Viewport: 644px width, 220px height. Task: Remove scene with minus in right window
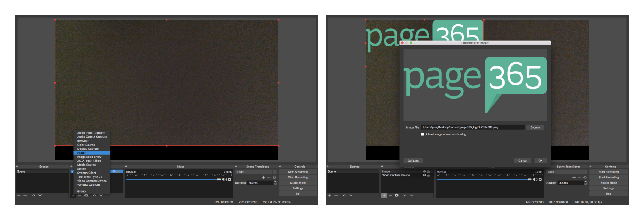(x=336, y=195)
